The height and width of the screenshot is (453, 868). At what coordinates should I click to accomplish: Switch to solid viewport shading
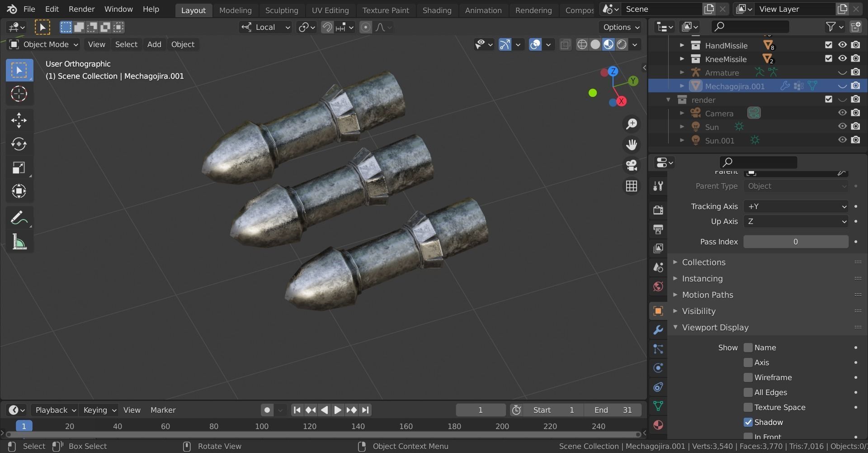pyautogui.click(x=595, y=44)
